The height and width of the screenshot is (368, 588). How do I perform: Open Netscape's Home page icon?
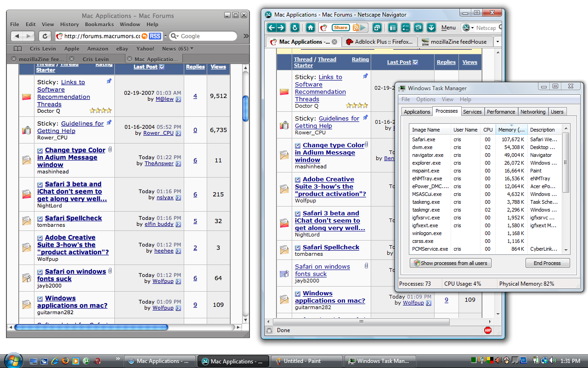point(311,28)
